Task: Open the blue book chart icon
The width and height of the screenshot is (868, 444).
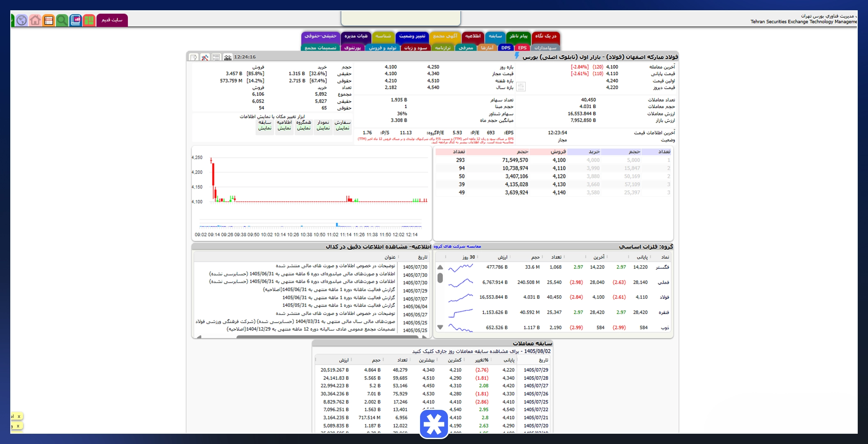Action: (x=76, y=20)
